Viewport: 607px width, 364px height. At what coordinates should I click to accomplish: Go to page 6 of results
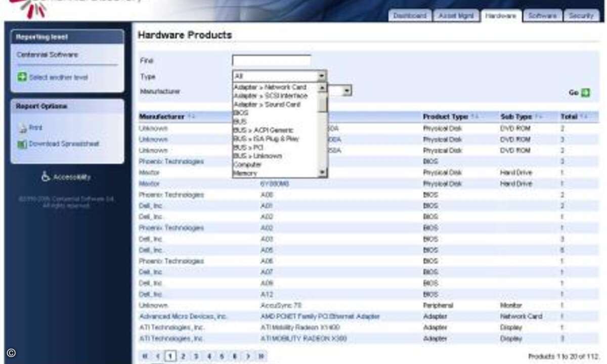(234, 356)
